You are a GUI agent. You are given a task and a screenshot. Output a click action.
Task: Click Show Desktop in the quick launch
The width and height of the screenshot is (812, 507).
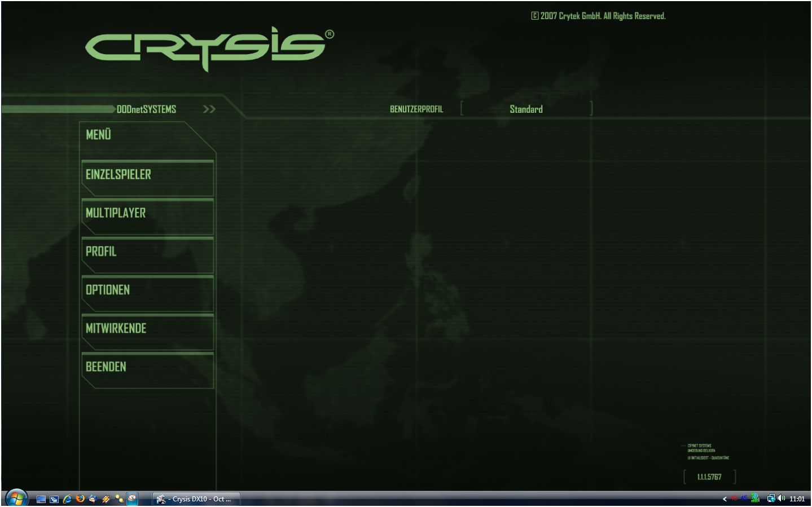(41, 499)
